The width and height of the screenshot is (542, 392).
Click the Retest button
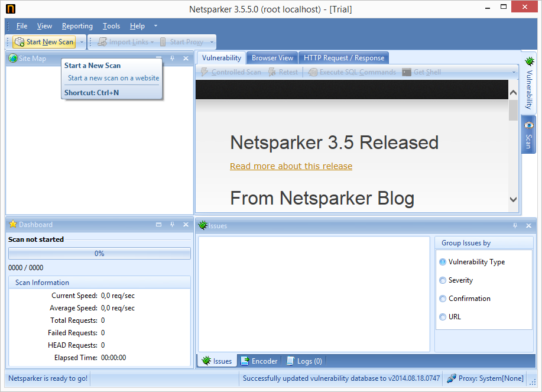point(283,72)
